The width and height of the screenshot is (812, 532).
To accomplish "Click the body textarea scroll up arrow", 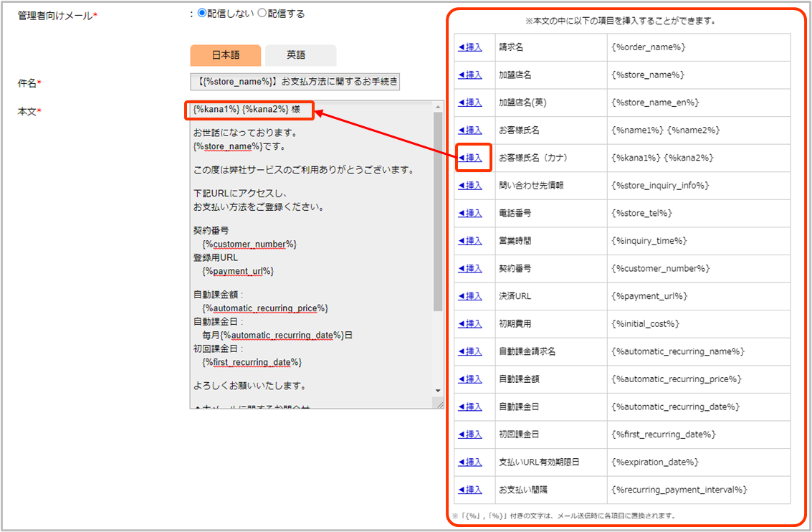I will [x=438, y=108].
